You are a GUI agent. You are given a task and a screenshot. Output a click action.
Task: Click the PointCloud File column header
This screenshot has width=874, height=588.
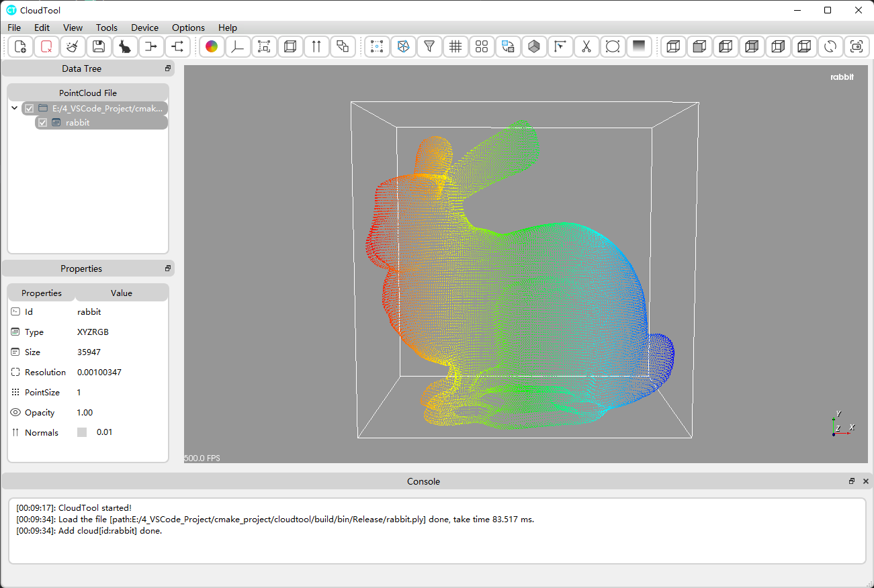pyautogui.click(x=88, y=93)
